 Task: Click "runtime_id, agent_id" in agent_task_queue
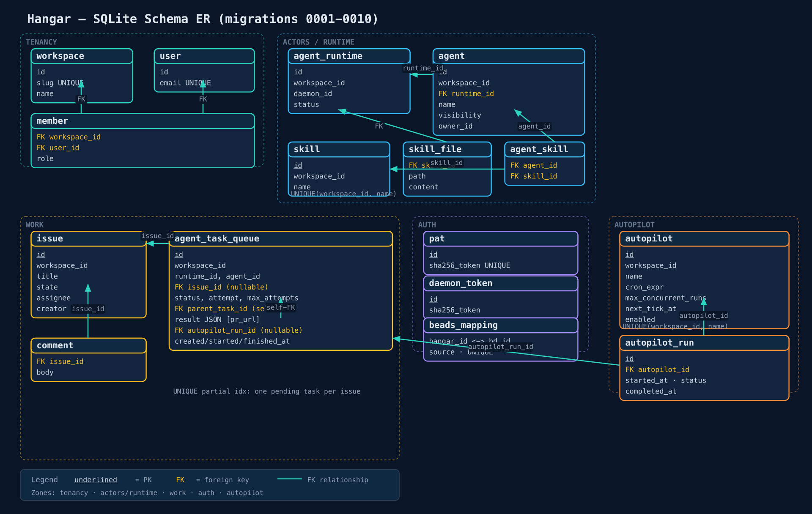[217, 276]
